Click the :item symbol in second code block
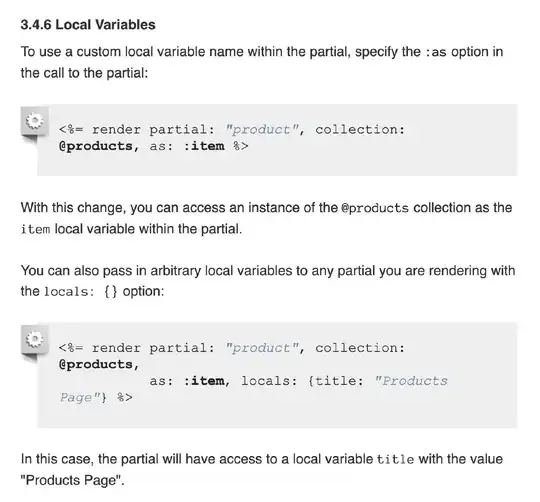Image resolution: width=540 pixels, height=502 pixels. [204, 381]
